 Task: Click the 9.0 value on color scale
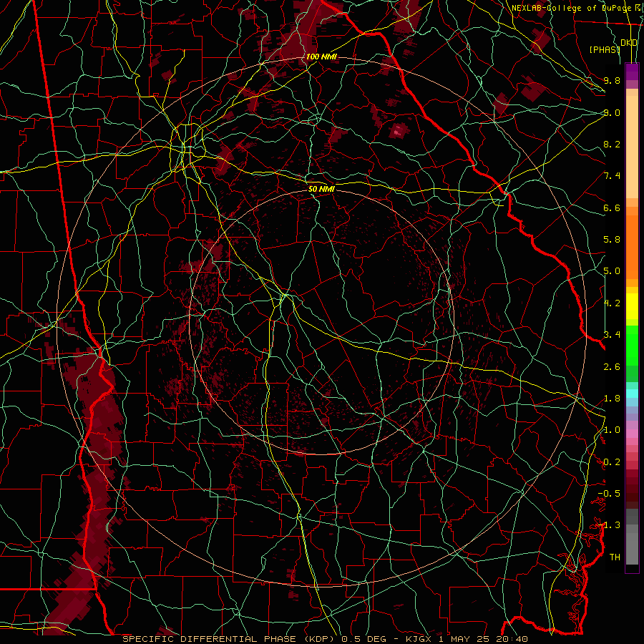coord(612,112)
